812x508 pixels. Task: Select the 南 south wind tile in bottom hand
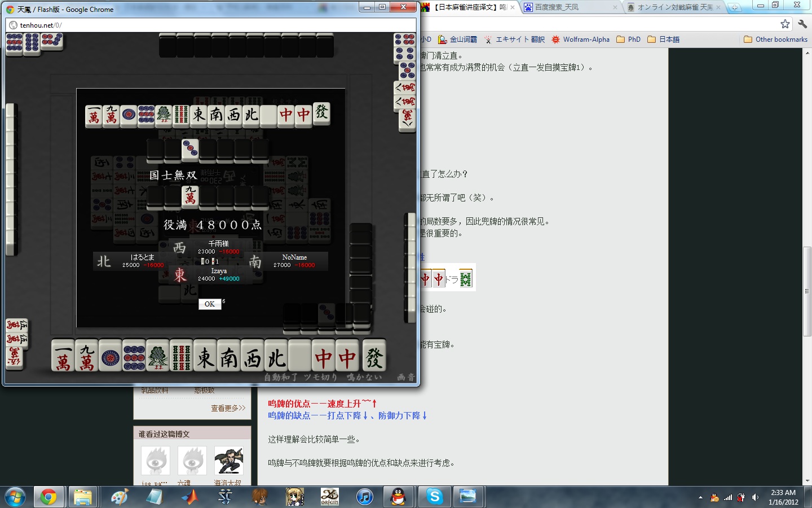[x=229, y=356]
